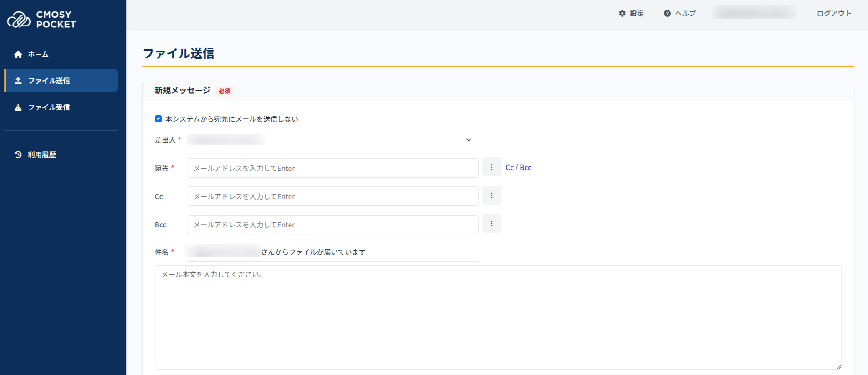Go to 利用履歴 in the sidebar

click(x=41, y=155)
